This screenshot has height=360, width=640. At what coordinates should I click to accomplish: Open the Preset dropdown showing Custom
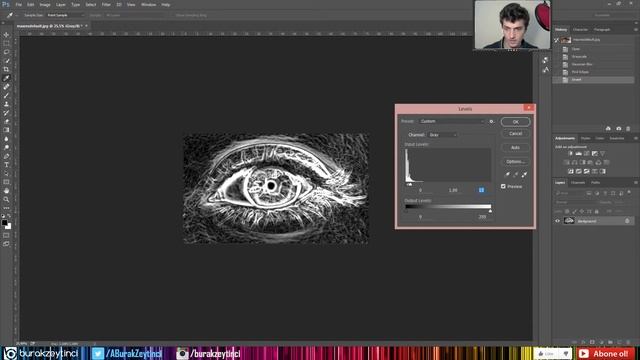pyautogui.click(x=452, y=121)
